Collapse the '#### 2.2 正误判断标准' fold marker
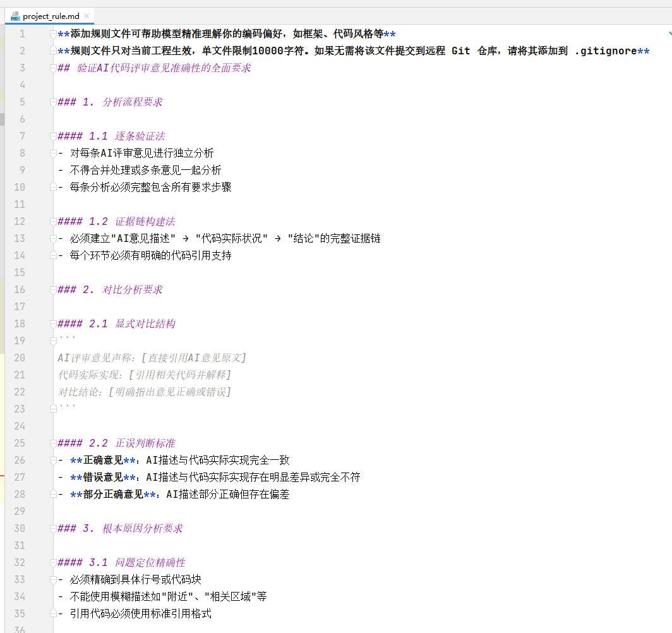Screen dimensions: 672x633 coord(53,443)
